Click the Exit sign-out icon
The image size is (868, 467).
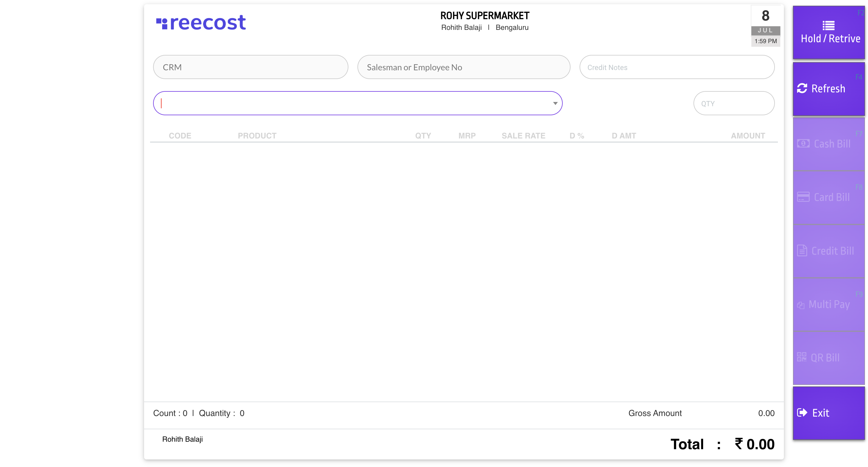click(802, 412)
